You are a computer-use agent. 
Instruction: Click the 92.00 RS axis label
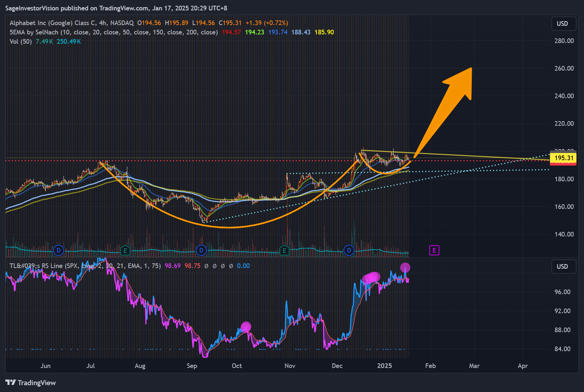562,311
